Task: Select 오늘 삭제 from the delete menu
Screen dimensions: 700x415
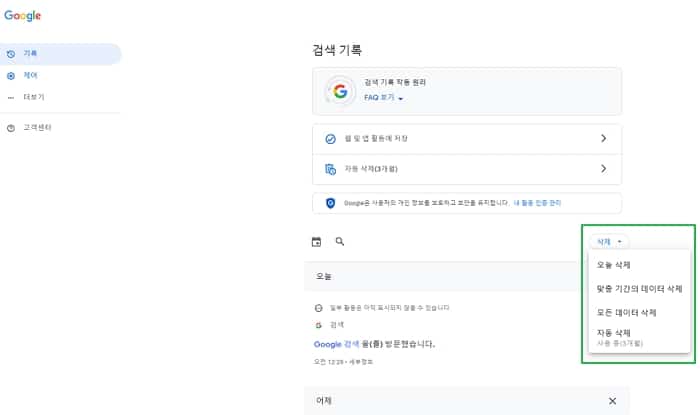Action: point(639,265)
